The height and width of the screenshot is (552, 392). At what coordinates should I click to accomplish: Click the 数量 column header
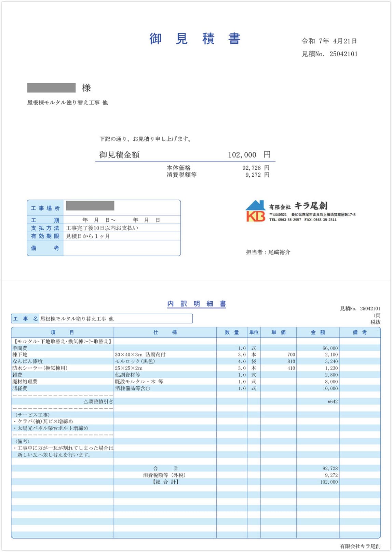(x=232, y=332)
